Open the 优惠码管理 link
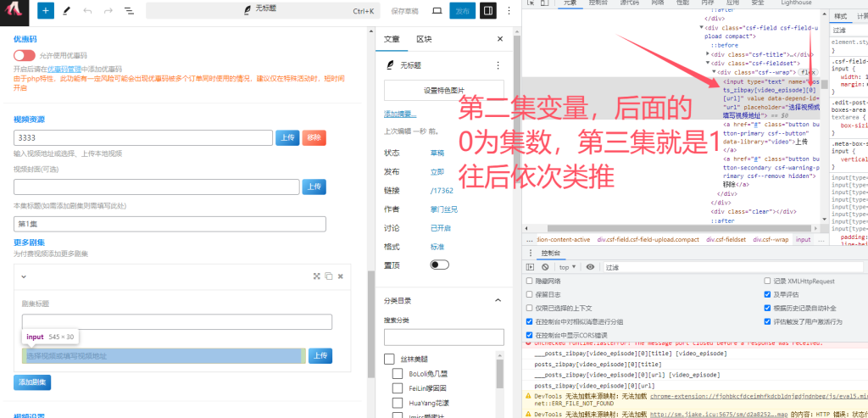 pyautogui.click(x=64, y=70)
